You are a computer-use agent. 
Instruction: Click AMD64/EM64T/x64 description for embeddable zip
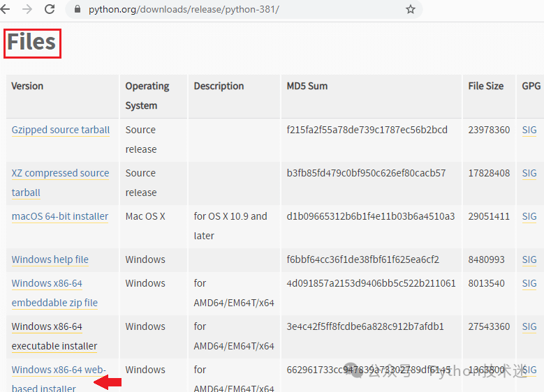click(x=234, y=293)
